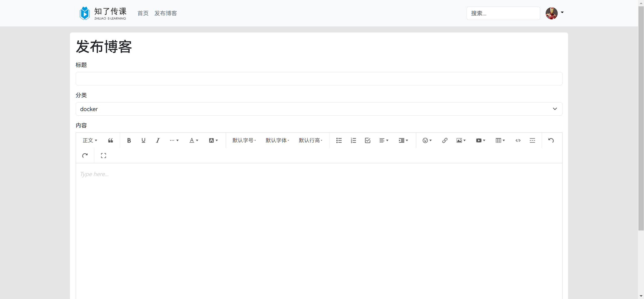Image resolution: width=644 pixels, height=299 pixels.
Task: Open the 默认字号 font size dropdown
Action: click(x=244, y=140)
